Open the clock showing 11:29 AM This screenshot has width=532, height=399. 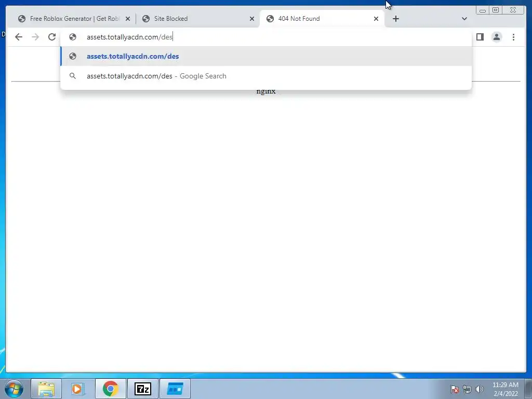pyautogui.click(x=506, y=389)
